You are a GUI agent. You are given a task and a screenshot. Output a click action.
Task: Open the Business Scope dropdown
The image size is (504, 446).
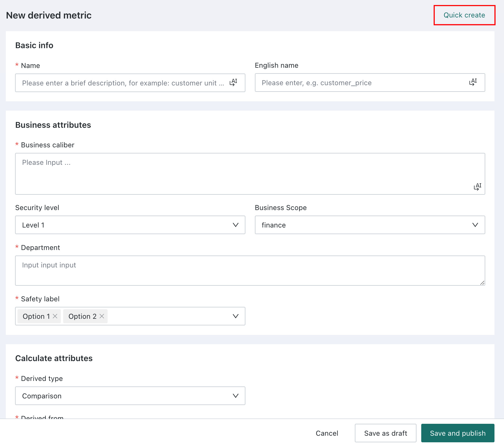370,225
